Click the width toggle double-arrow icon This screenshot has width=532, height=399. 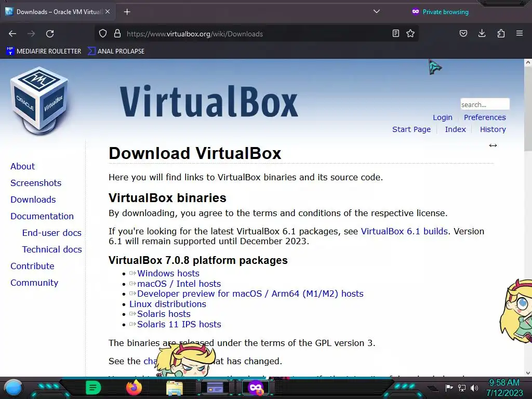(493, 145)
